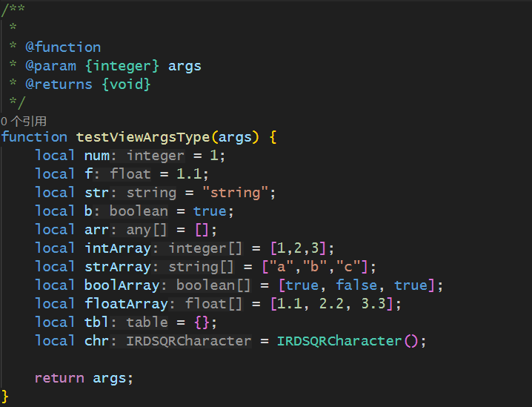
Task: Click the @function doc tag
Action: pos(63,47)
